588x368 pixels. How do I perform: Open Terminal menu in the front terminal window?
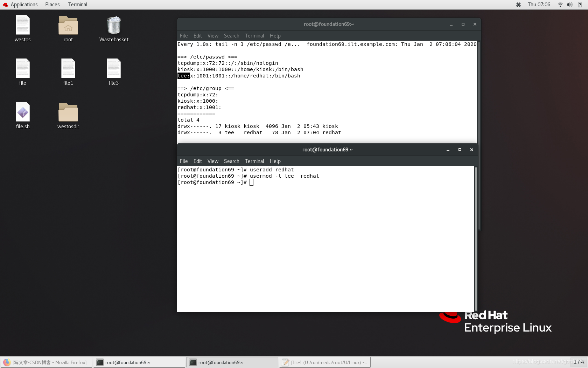pos(254,161)
